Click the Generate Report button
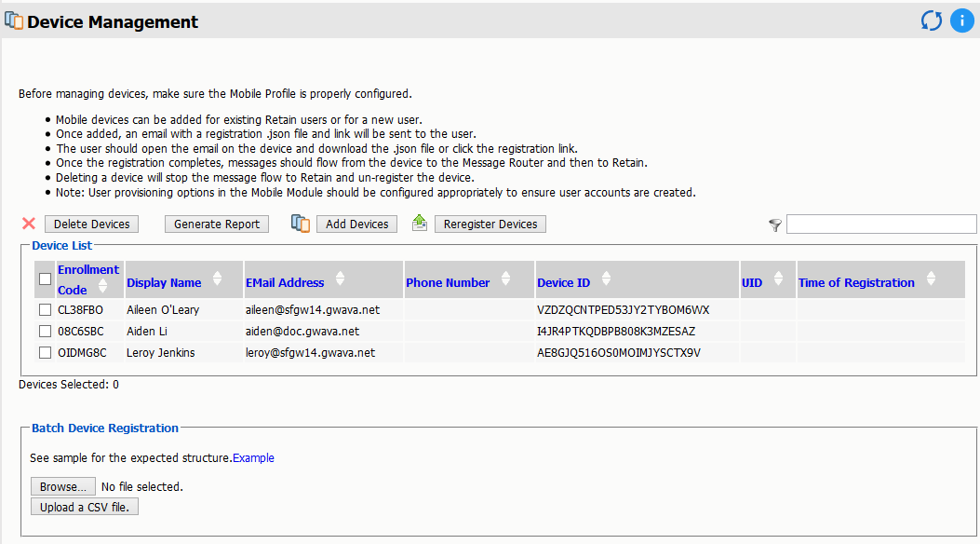Screen dimensions: 980x544 click(x=216, y=224)
